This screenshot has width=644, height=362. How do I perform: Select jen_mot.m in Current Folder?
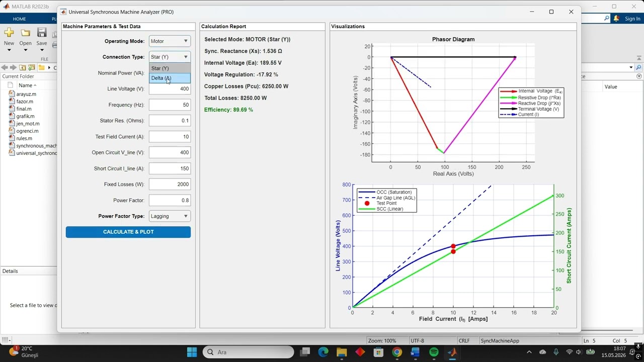tap(28, 124)
